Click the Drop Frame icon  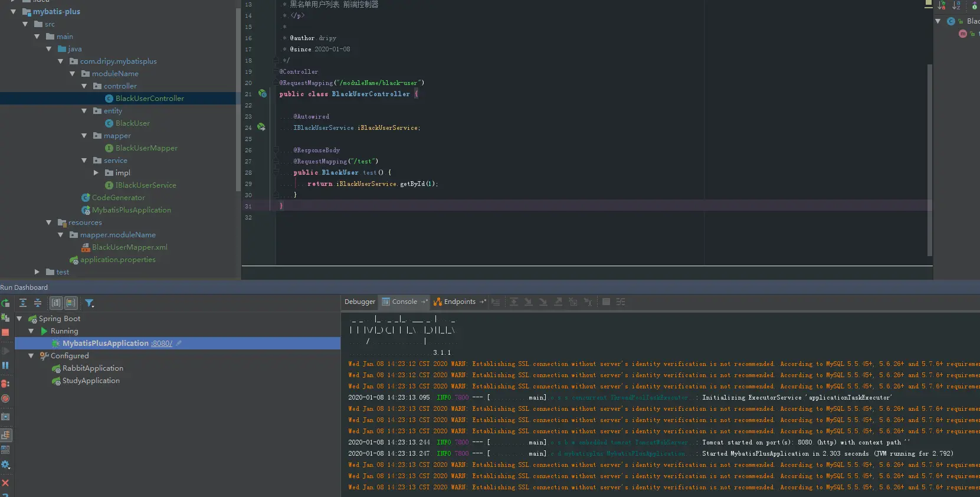(572, 302)
